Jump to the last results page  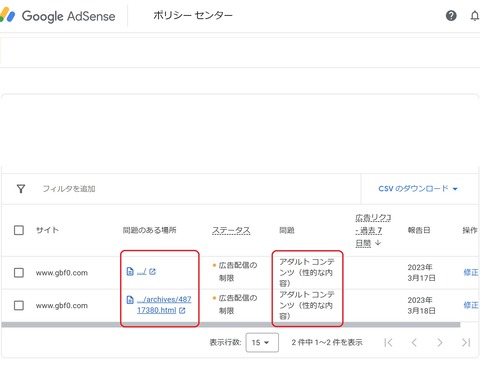click(x=466, y=342)
